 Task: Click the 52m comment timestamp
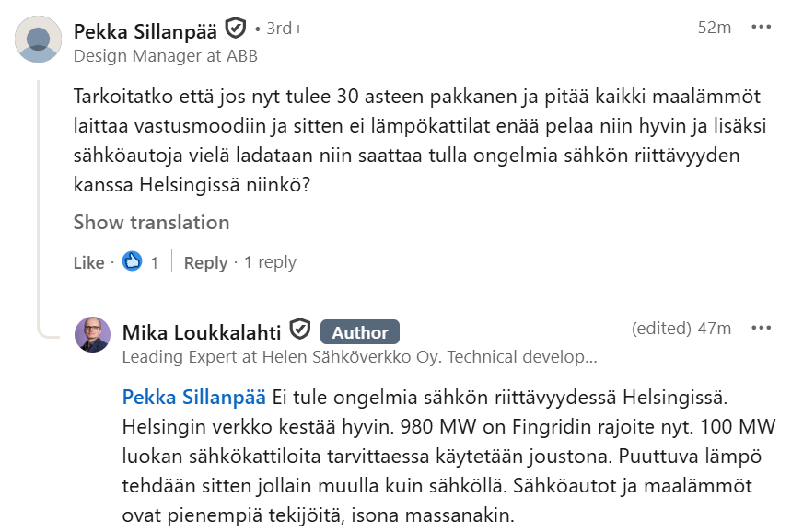point(714,28)
